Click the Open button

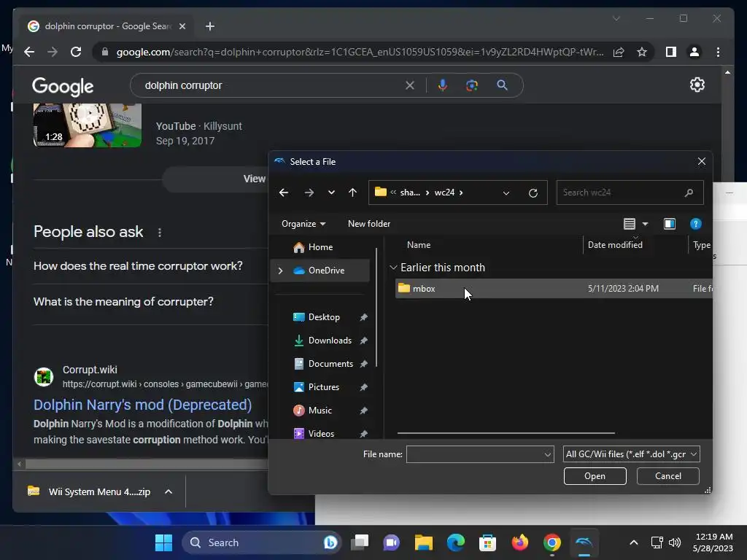[595, 476]
